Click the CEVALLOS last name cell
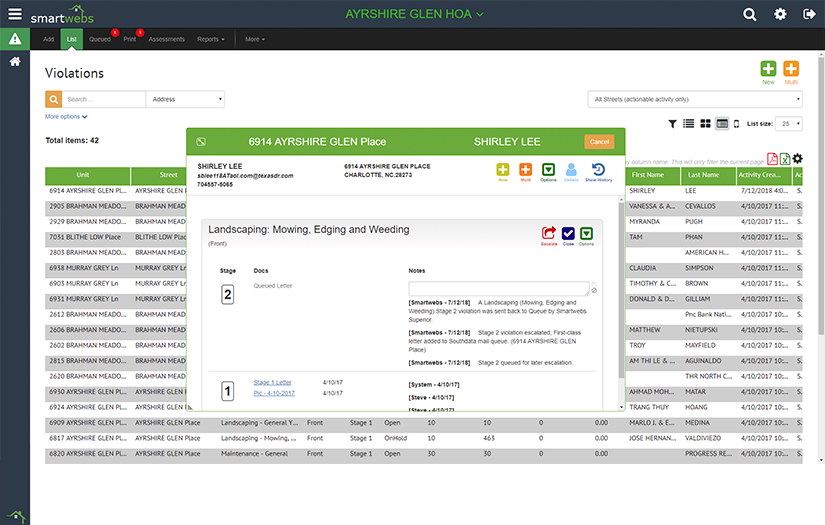Image resolution: width=825 pixels, height=525 pixels. 700,206
